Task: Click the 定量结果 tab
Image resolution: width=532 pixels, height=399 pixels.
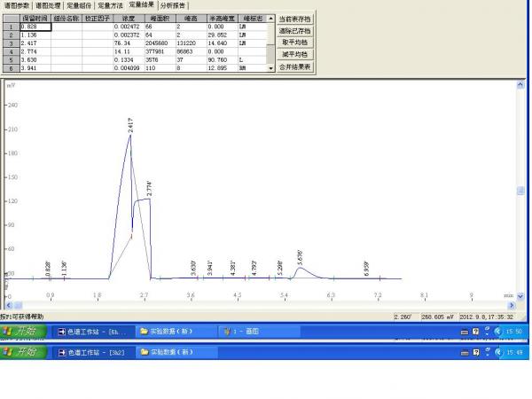Action: point(142,4)
